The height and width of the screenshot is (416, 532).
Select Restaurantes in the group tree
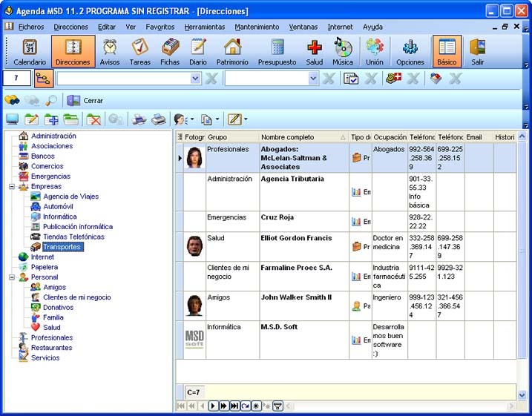[52, 348]
